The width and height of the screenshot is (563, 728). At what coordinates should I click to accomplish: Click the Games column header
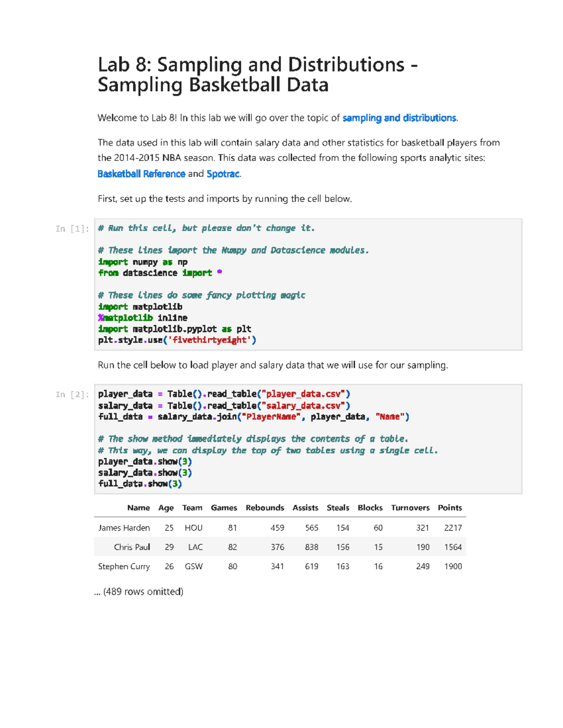tap(224, 508)
